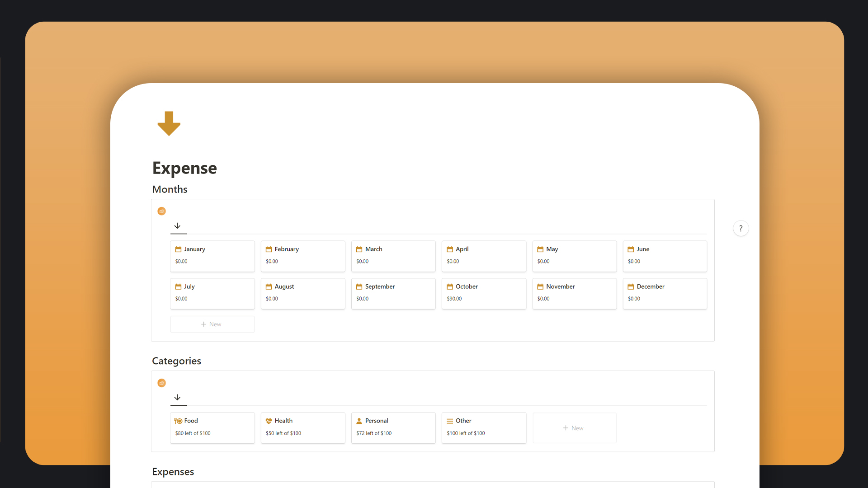Screen dimensions: 868x488
Task: Click the calendar icon on January card
Action: tap(178, 249)
